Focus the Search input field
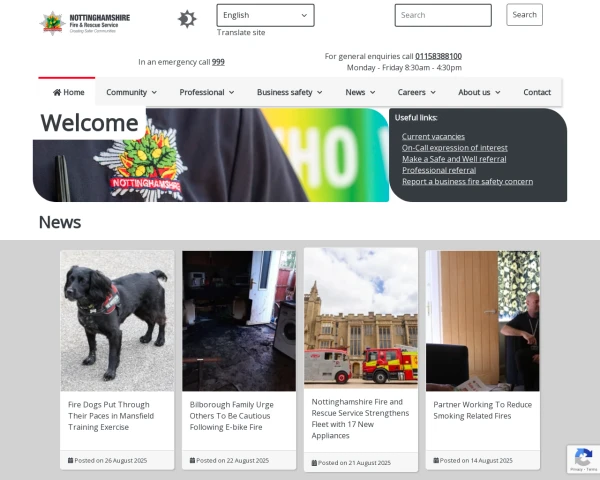 443,15
